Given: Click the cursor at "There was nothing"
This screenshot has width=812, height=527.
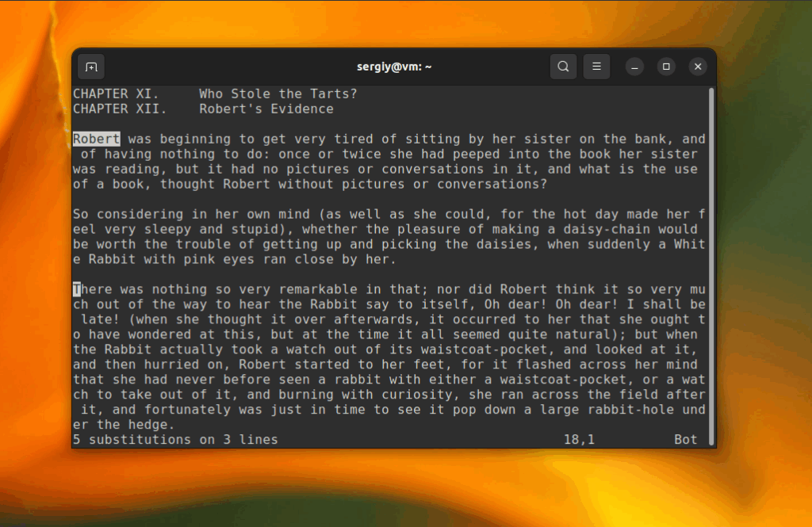Looking at the screenshot, I should tap(77, 289).
